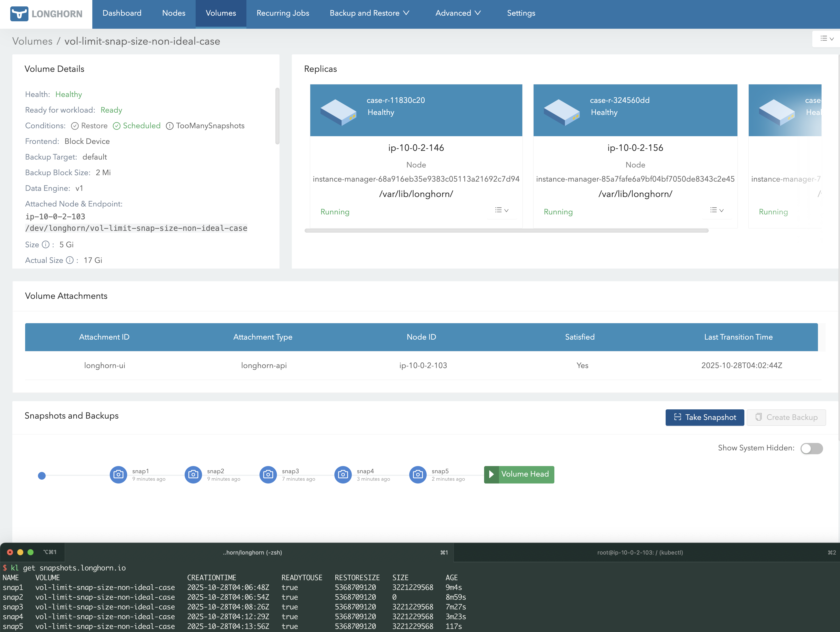Viewport: 840px width, 632px height.
Task: Click the case-r-11830c20 replica disk icon
Action: (338, 112)
